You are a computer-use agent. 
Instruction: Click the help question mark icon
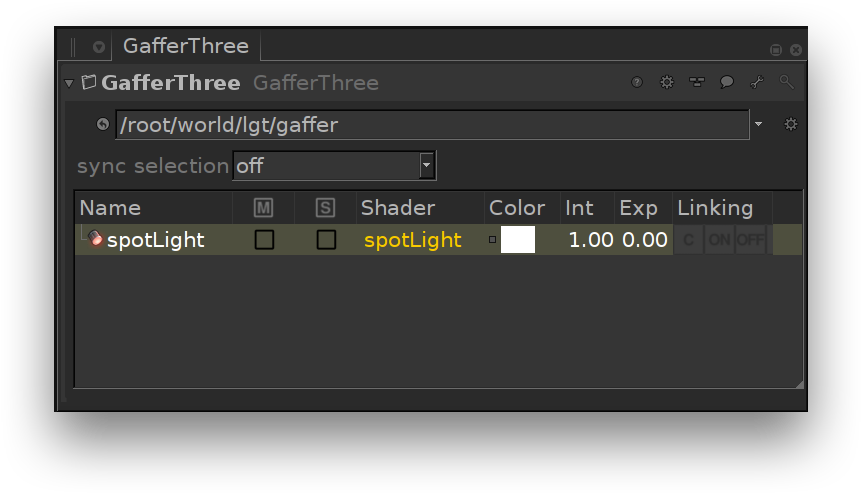click(x=637, y=82)
